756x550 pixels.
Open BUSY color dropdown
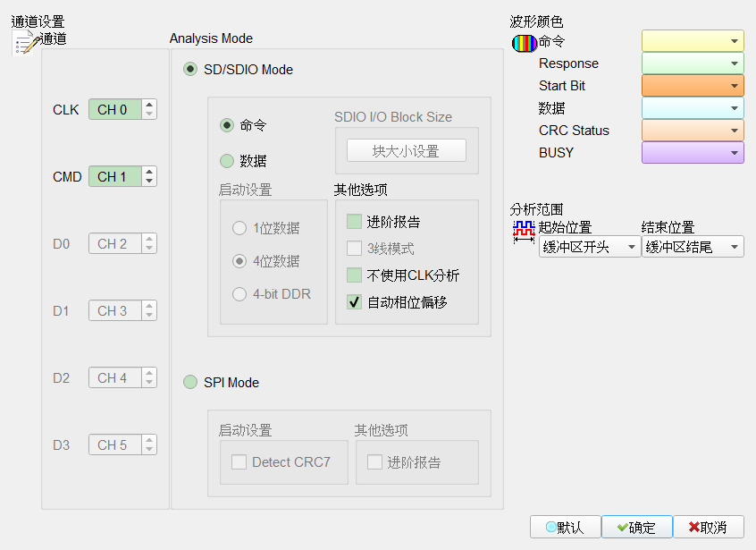693,152
